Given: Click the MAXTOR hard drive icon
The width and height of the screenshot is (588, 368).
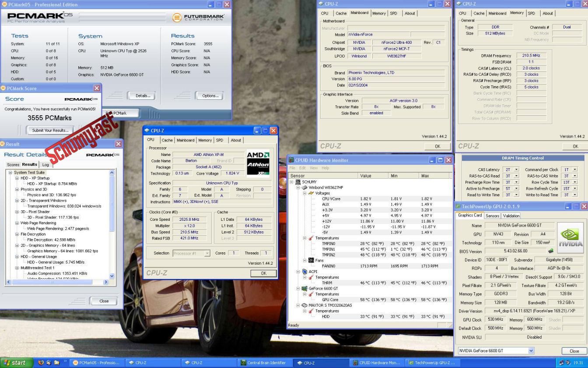Looking at the screenshot, I should point(304,305).
